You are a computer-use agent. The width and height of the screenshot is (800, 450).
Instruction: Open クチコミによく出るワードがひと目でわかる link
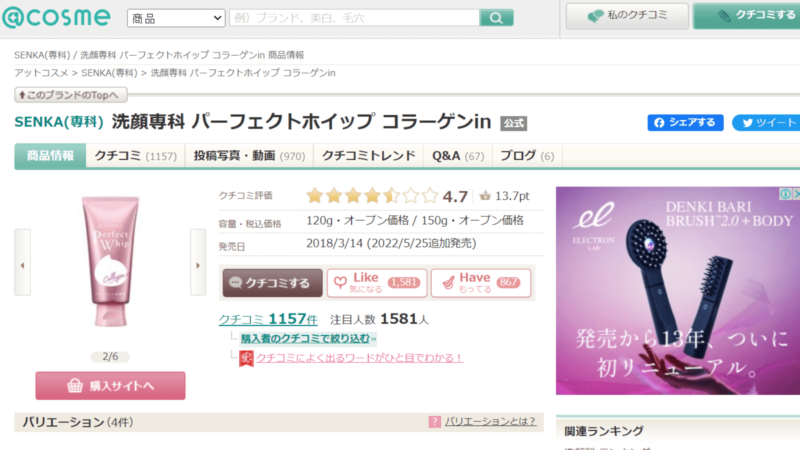[359, 358]
